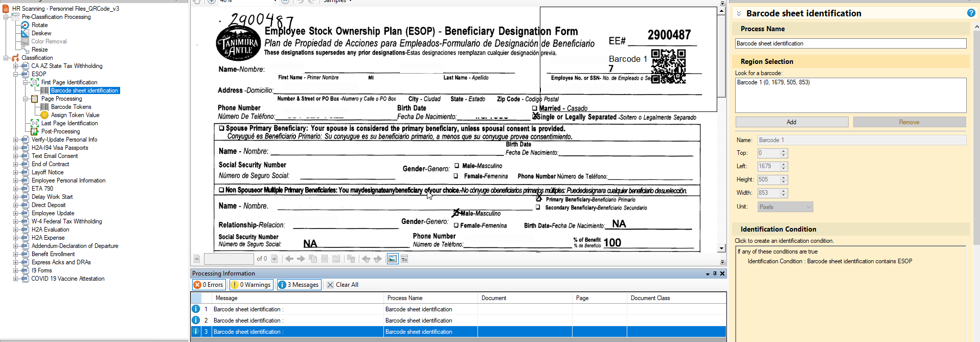Select message row 2 Barcode sheet identification
This screenshot has height=342, width=980.
point(459,321)
